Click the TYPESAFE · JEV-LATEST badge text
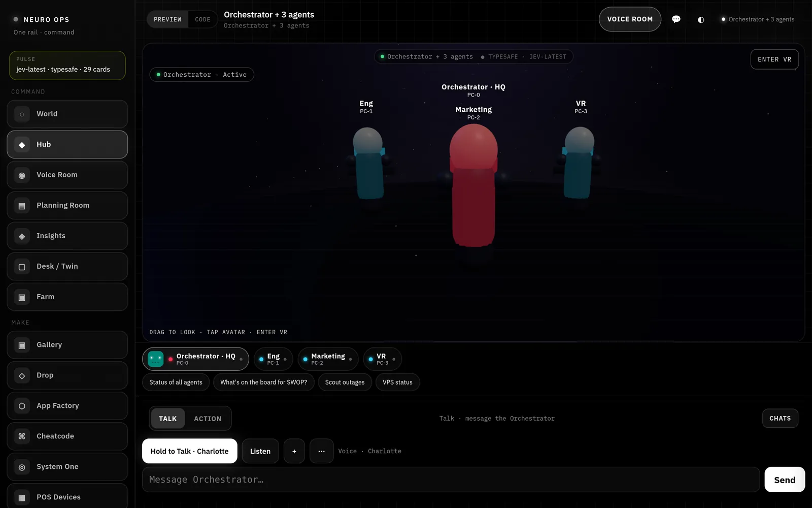The height and width of the screenshot is (508, 812). (x=527, y=57)
